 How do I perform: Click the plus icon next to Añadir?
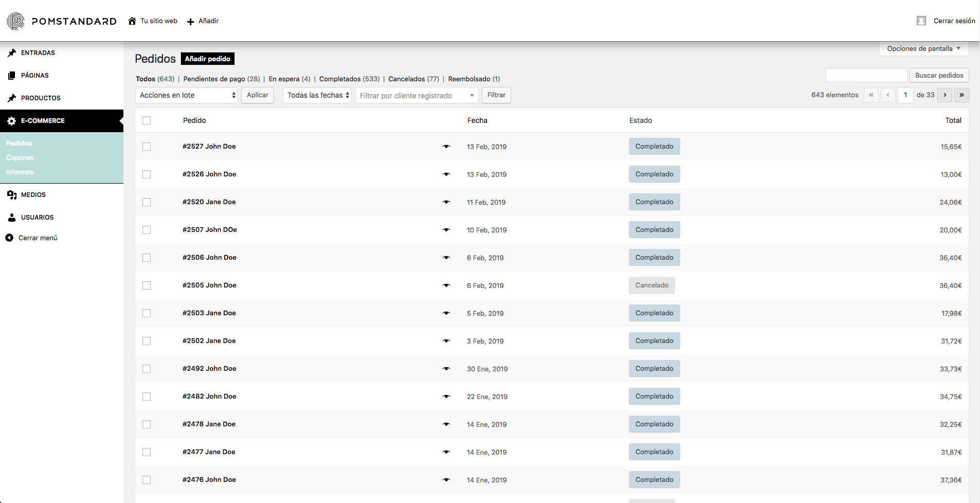pos(190,22)
